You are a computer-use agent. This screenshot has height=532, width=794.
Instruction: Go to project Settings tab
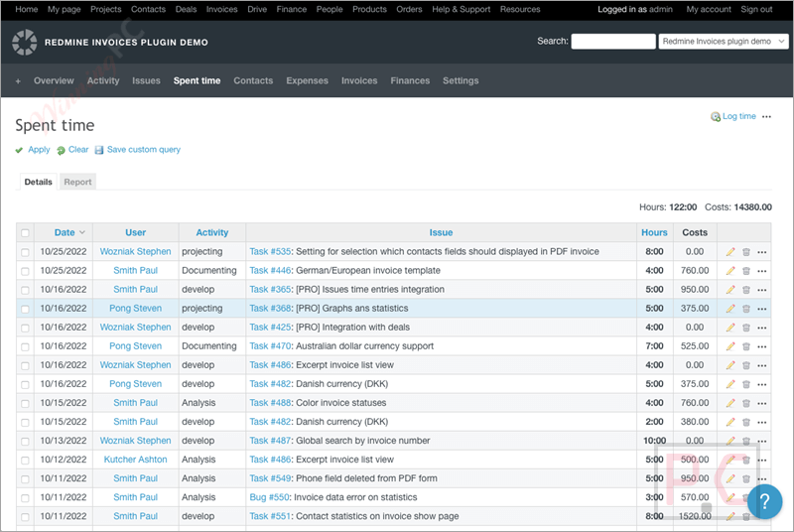click(461, 80)
